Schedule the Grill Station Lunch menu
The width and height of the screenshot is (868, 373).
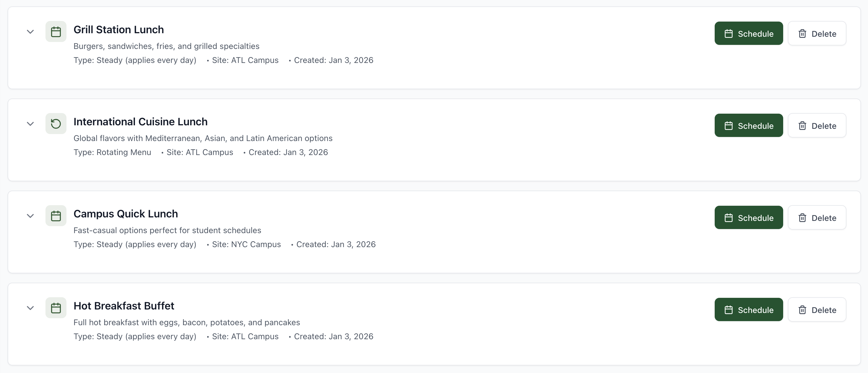click(749, 33)
